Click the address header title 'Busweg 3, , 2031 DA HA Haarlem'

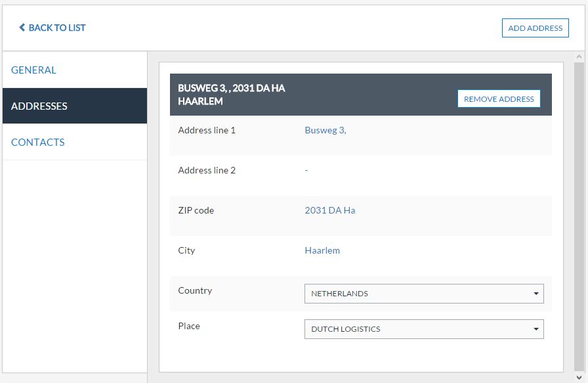tap(232, 95)
